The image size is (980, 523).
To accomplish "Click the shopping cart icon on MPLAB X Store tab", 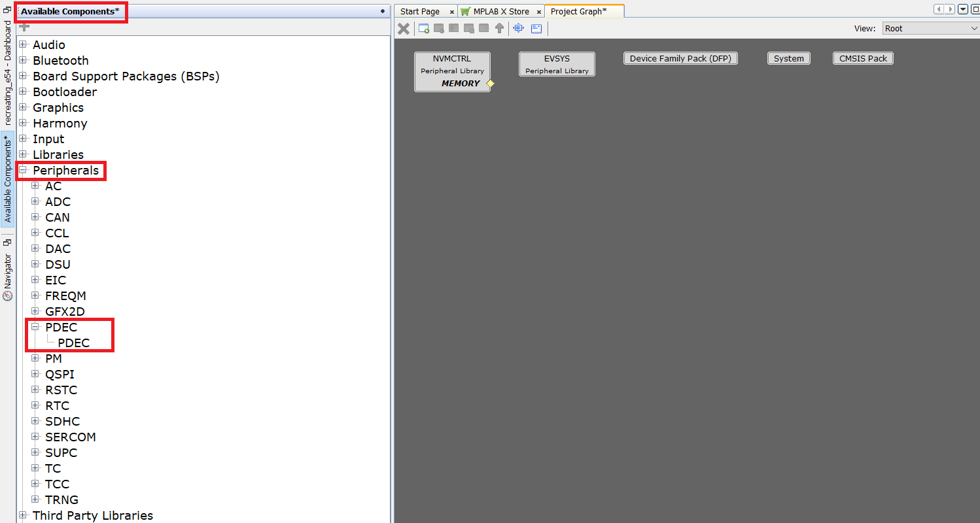I will click(x=466, y=10).
